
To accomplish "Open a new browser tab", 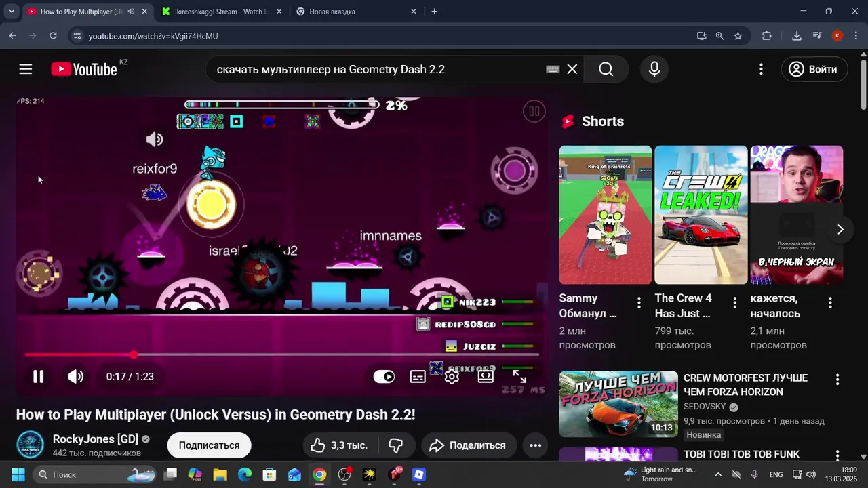I will [434, 12].
